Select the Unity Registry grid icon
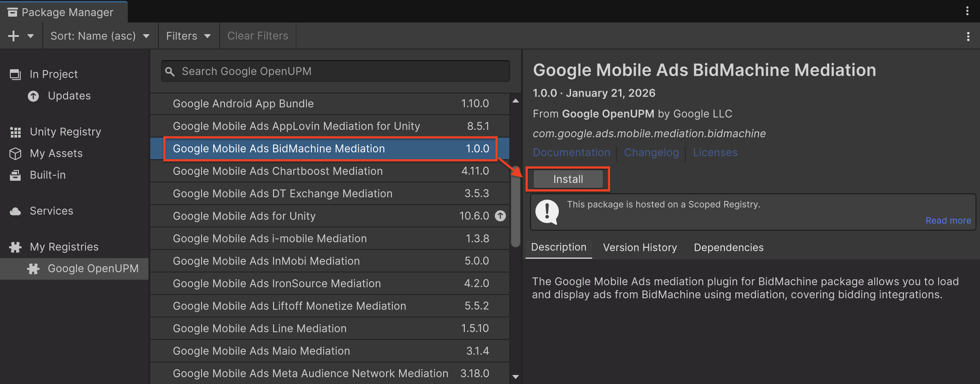Image resolution: width=980 pixels, height=384 pixels. [15, 132]
